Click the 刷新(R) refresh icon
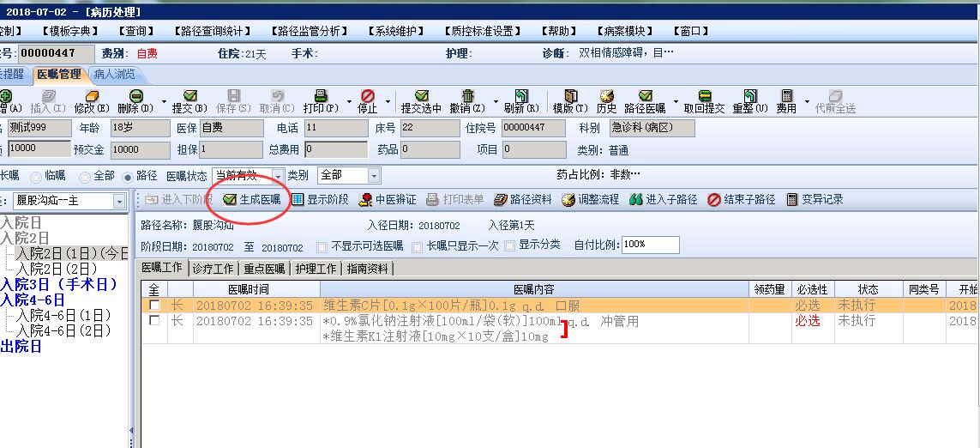This screenshot has height=448, width=980. 521,96
